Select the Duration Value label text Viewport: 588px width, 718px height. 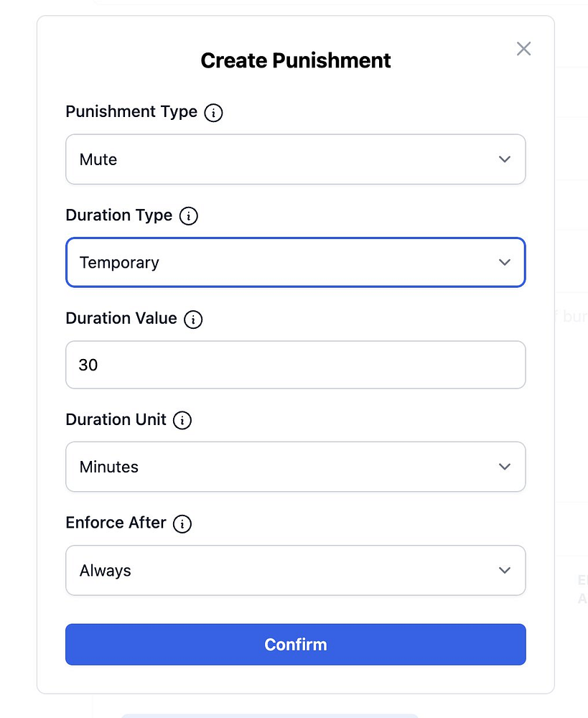click(121, 319)
